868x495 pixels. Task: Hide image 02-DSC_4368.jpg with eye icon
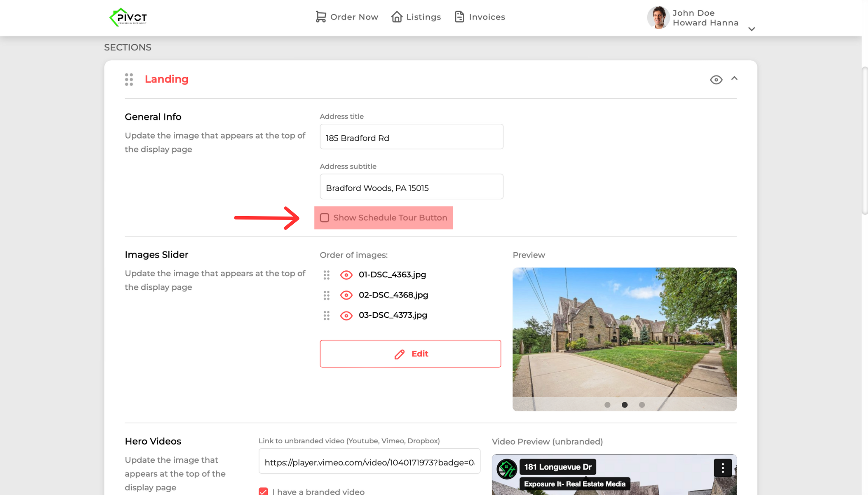tap(346, 295)
